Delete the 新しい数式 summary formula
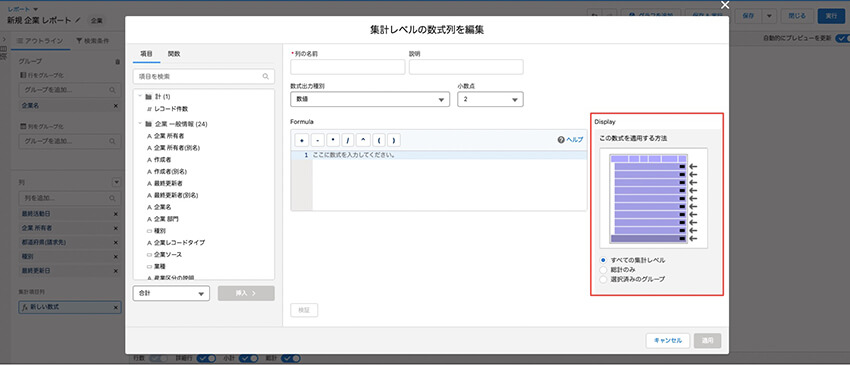 click(115, 308)
